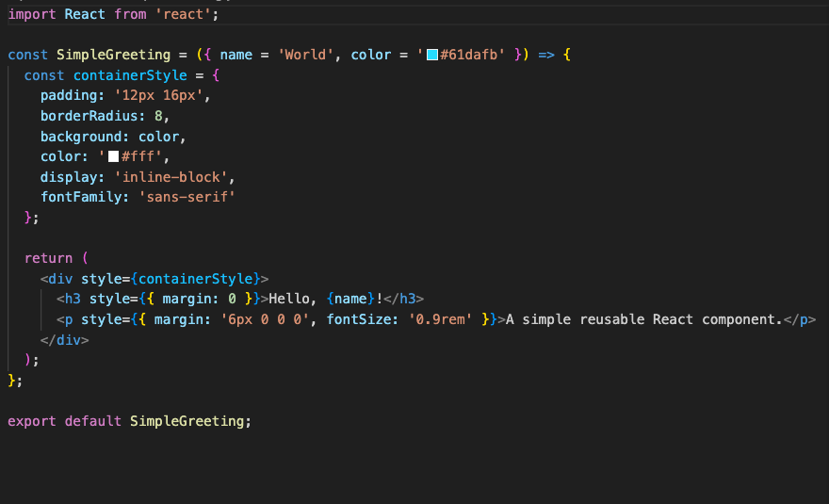The width and height of the screenshot is (829, 504).
Task: Click the opening h3 tag name
Action: 73,299
